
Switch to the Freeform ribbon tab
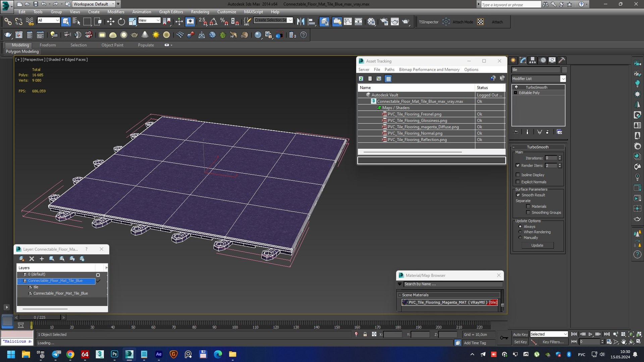tap(48, 45)
